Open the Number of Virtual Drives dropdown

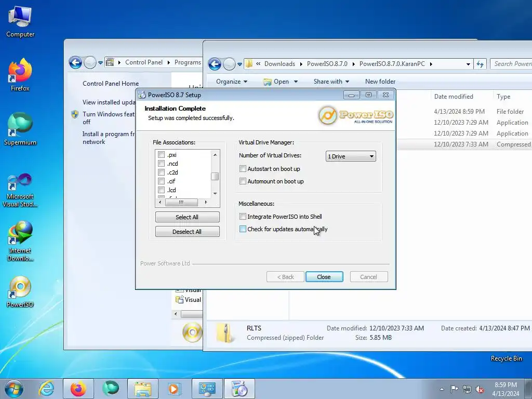tap(351, 156)
